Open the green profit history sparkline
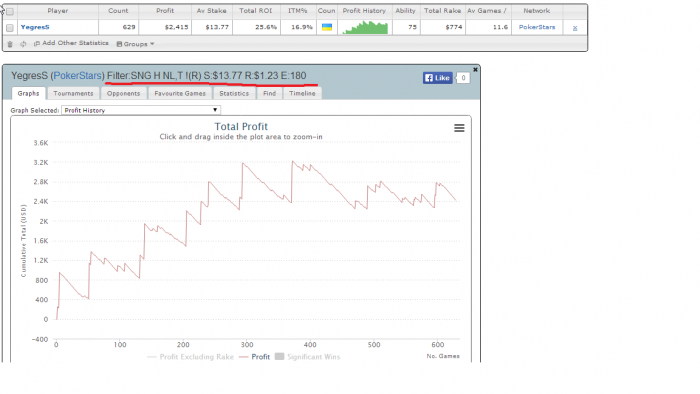 (365, 27)
